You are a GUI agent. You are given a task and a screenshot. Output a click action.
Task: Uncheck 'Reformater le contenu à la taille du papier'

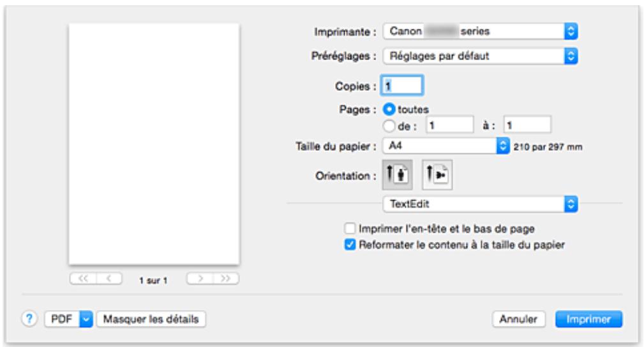pos(349,242)
